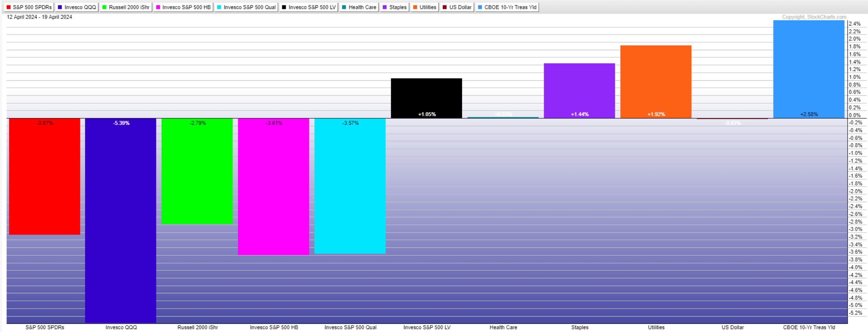Toggle the US Dollar legend button
This screenshot has height=332, width=868.
coord(457,7)
